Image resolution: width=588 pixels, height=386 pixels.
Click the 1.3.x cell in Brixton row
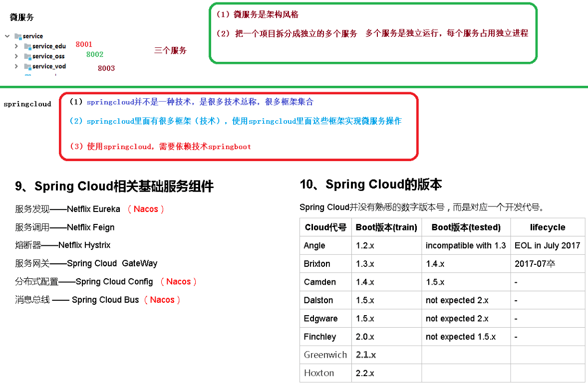386,264
